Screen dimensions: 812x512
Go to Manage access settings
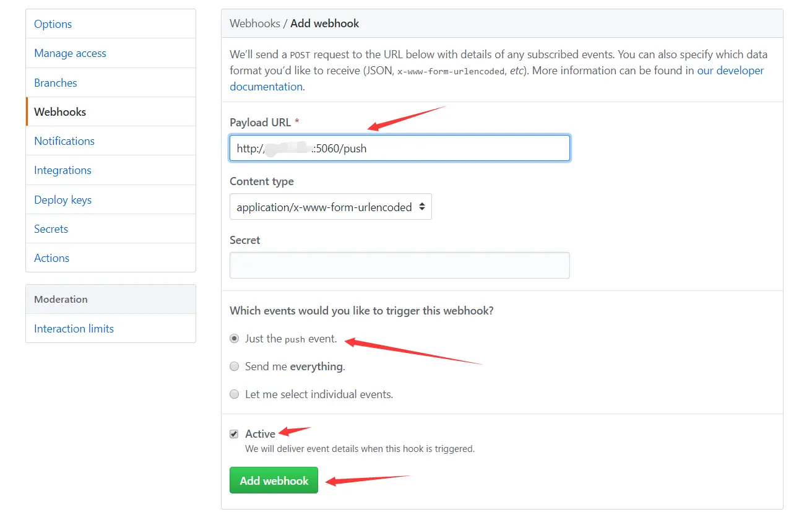pyautogui.click(x=70, y=53)
